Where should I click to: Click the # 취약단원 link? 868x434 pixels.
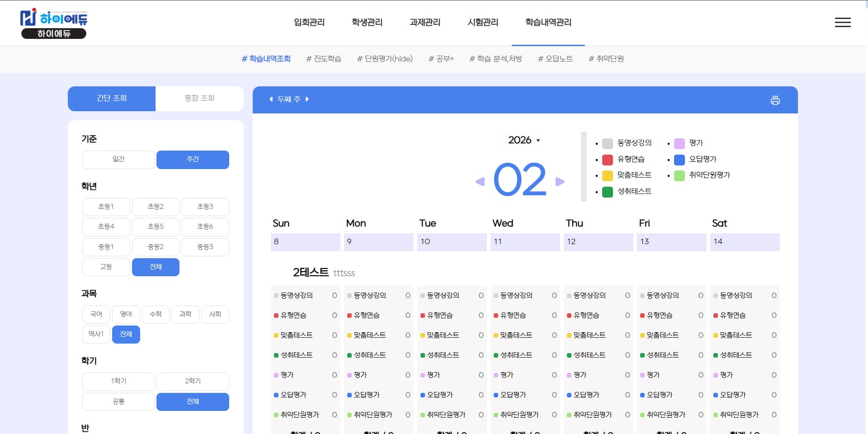(x=606, y=59)
